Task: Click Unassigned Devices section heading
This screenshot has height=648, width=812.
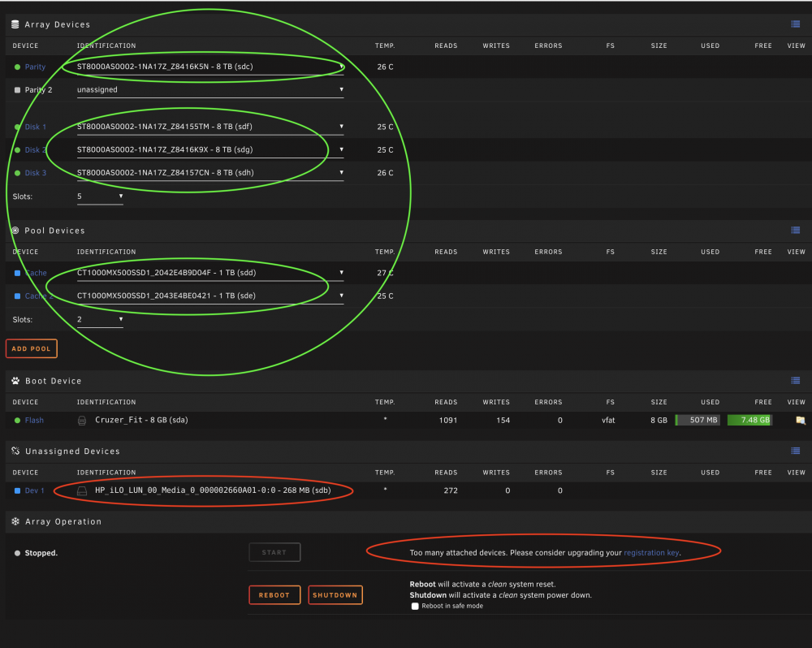Action: point(72,451)
